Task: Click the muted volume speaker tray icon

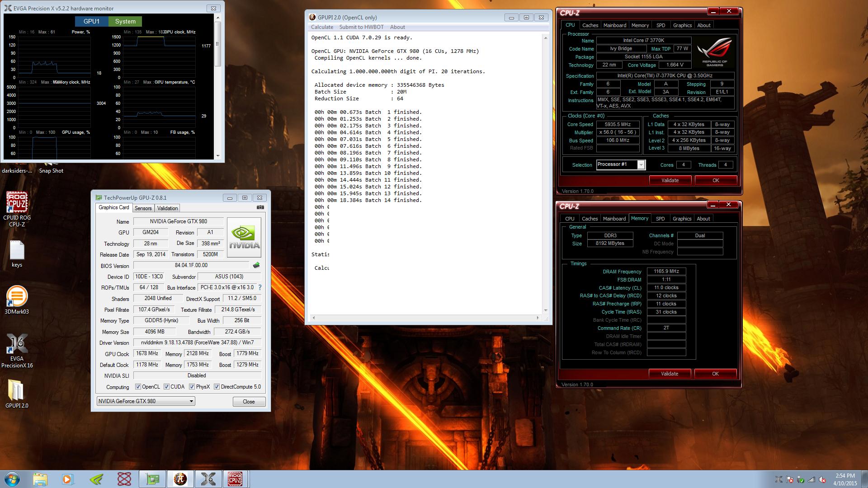Action: point(823,479)
